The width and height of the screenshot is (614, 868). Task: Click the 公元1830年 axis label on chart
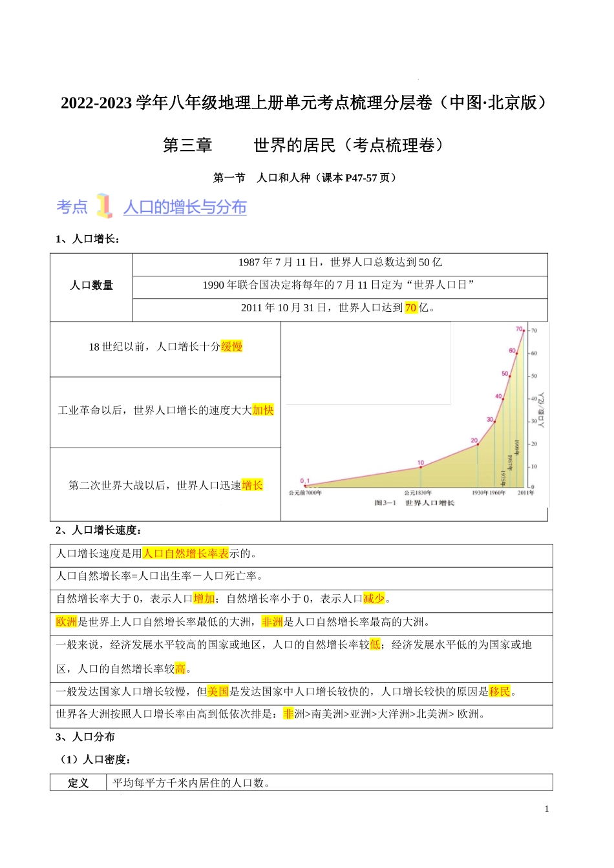pyautogui.click(x=418, y=493)
